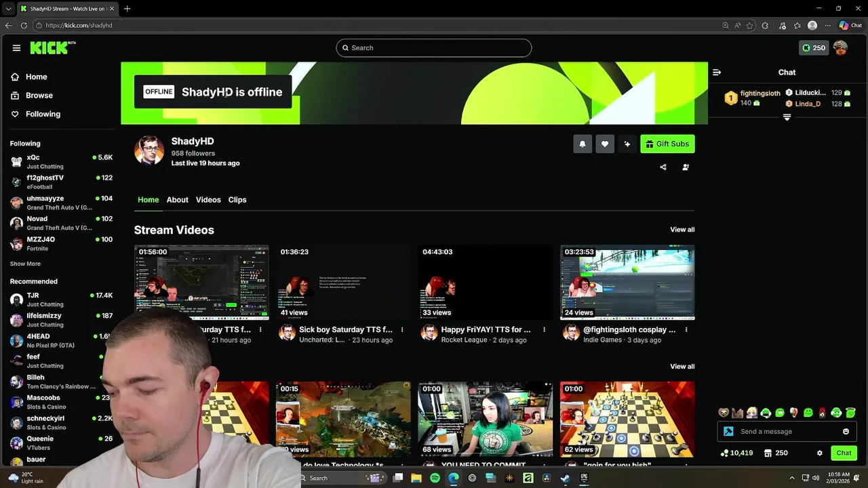
Task: Open the chat emote picker
Action: 846,431
